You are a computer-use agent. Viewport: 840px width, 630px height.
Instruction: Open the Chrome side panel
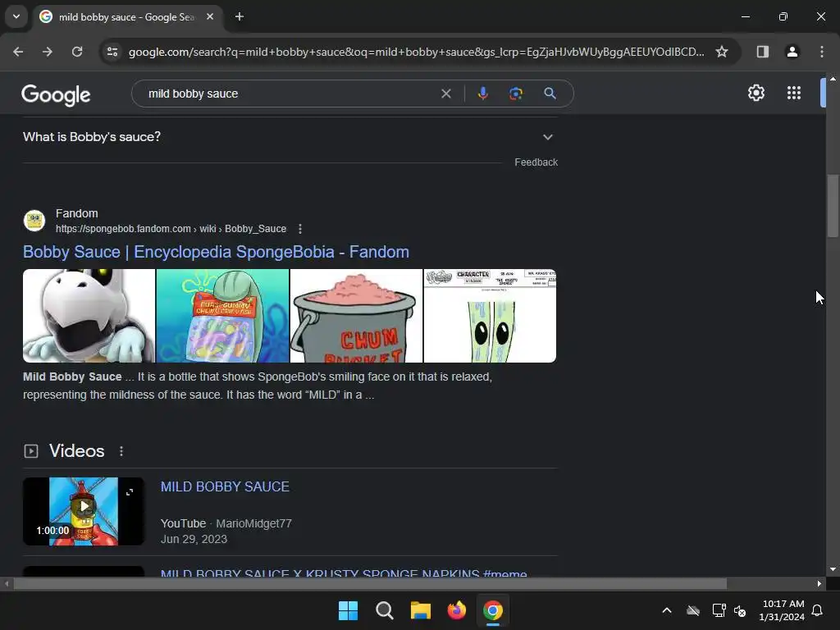pos(762,52)
